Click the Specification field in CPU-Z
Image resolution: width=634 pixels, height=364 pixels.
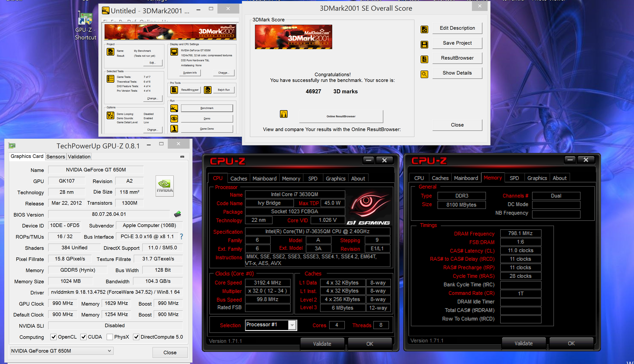317,231
